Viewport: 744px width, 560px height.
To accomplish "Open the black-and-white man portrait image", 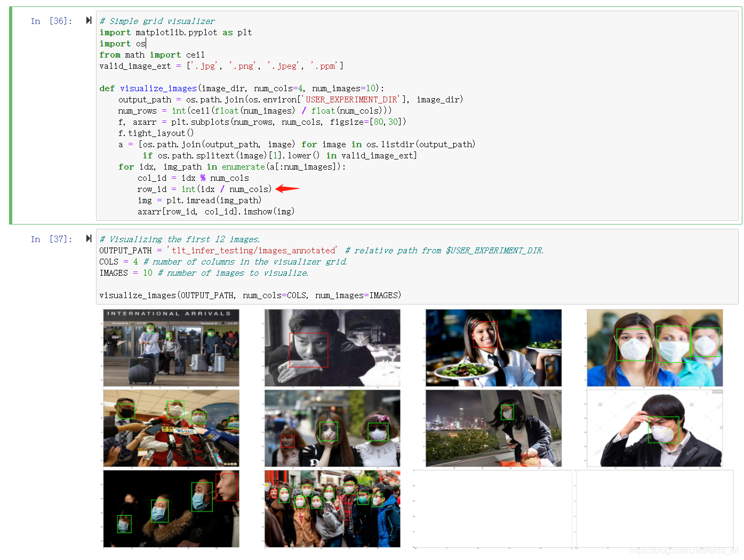I will point(332,348).
